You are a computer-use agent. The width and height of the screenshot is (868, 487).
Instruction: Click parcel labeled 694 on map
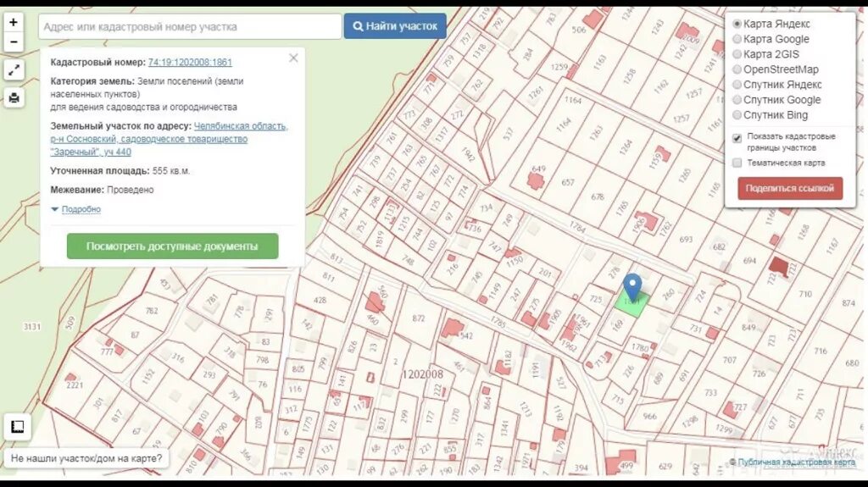pos(749,260)
